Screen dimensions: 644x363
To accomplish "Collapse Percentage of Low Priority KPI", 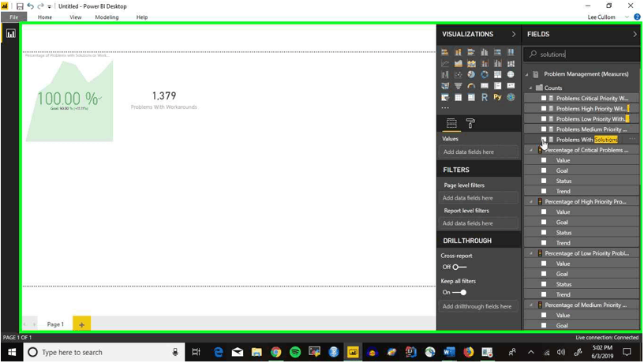I will pyautogui.click(x=531, y=253).
